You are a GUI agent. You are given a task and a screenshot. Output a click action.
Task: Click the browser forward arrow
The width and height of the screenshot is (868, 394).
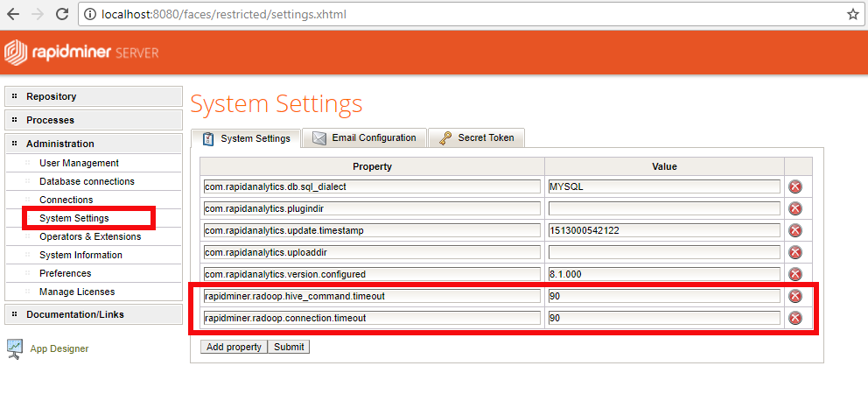tap(38, 14)
